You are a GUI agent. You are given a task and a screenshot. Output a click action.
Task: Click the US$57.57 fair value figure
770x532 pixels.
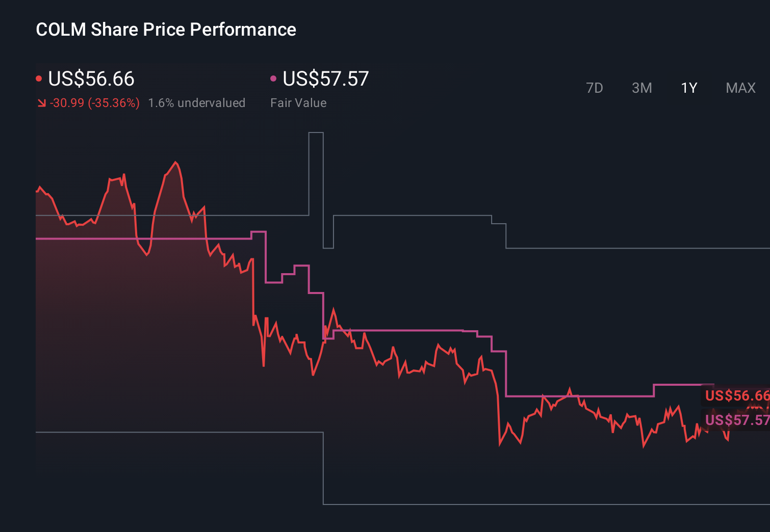click(x=325, y=79)
